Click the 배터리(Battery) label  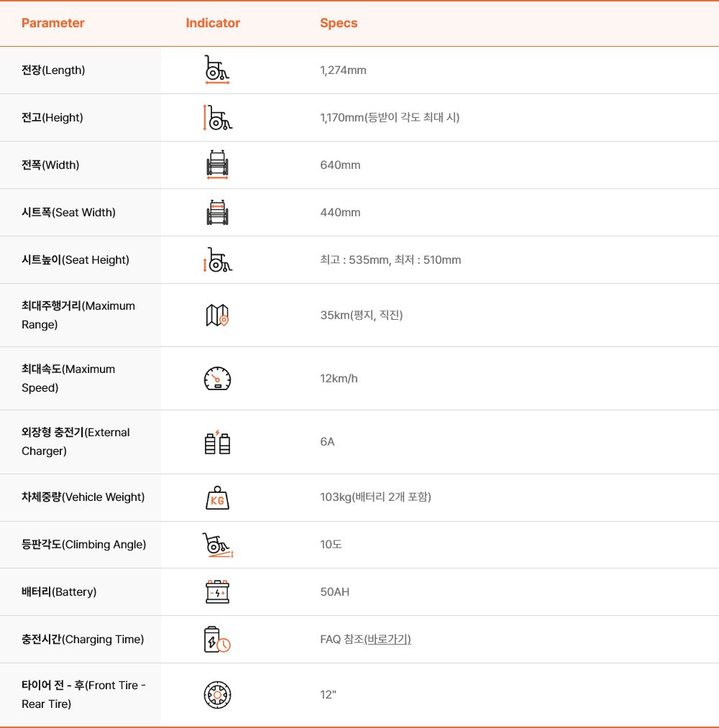59,592
